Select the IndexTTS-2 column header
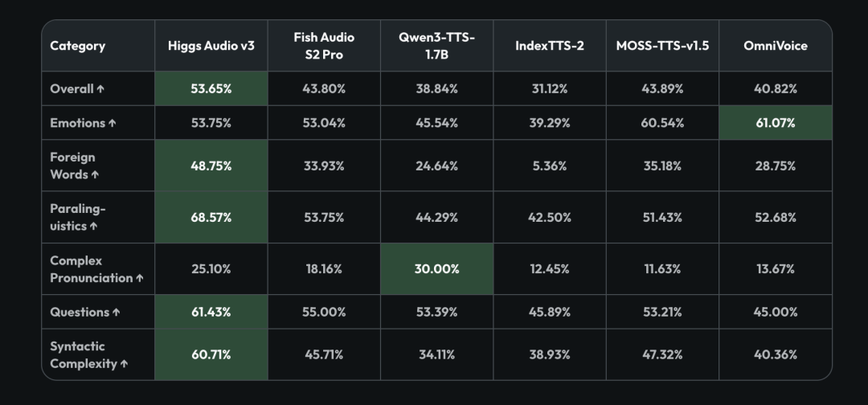The image size is (868, 405). [550, 45]
